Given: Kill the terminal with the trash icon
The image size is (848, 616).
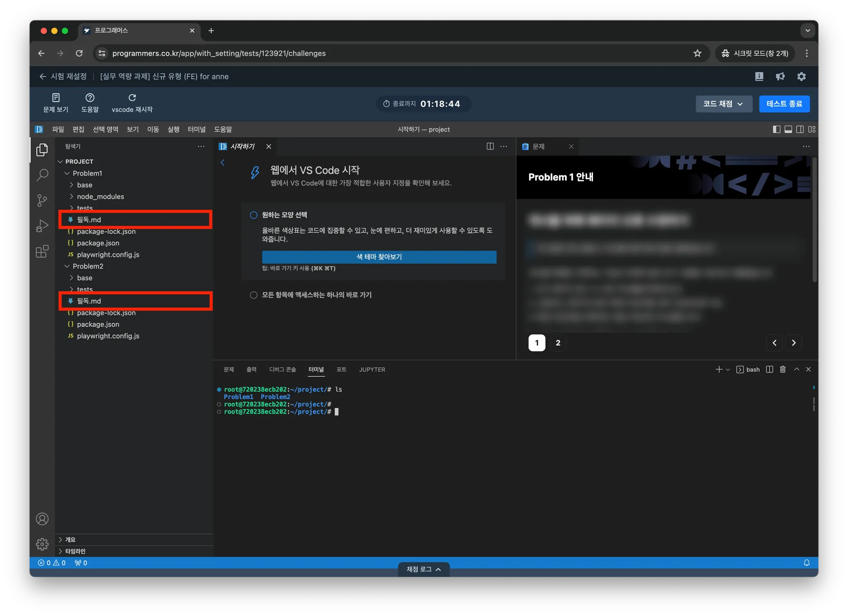Looking at the screenshot, I should point(783,369).
